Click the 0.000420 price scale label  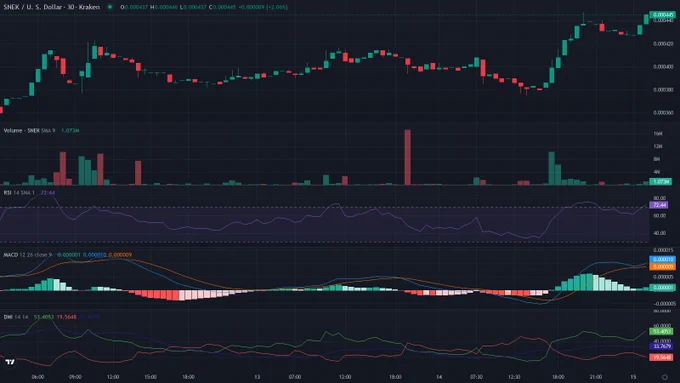pos(663,44)
